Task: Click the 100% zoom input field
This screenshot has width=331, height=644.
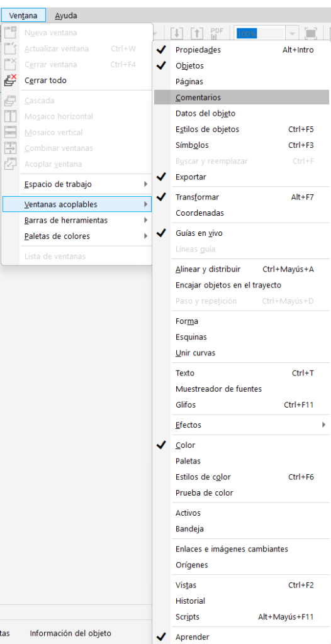Action: (x=260, y=33)
